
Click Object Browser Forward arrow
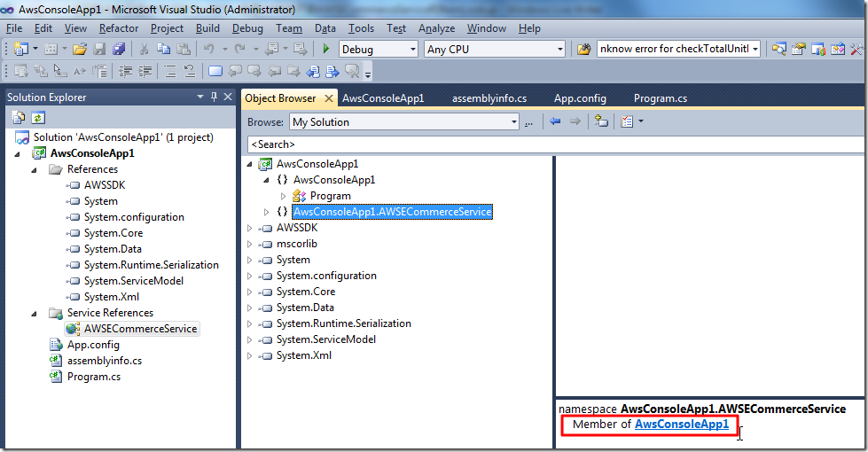point(575,121)
